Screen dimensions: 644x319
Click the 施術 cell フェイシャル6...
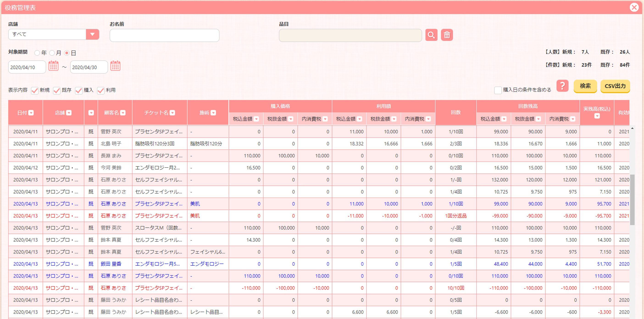point(208,252)
